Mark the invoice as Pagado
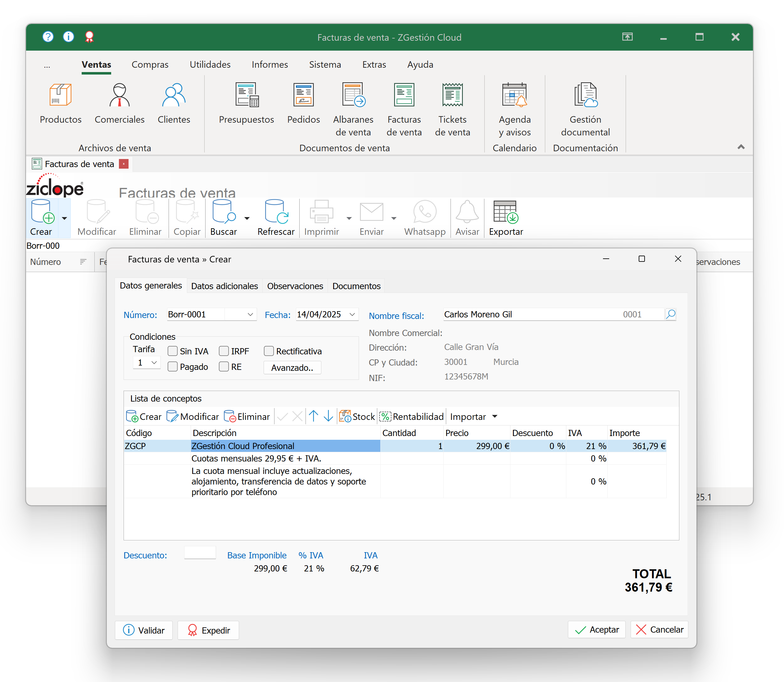 173,366
